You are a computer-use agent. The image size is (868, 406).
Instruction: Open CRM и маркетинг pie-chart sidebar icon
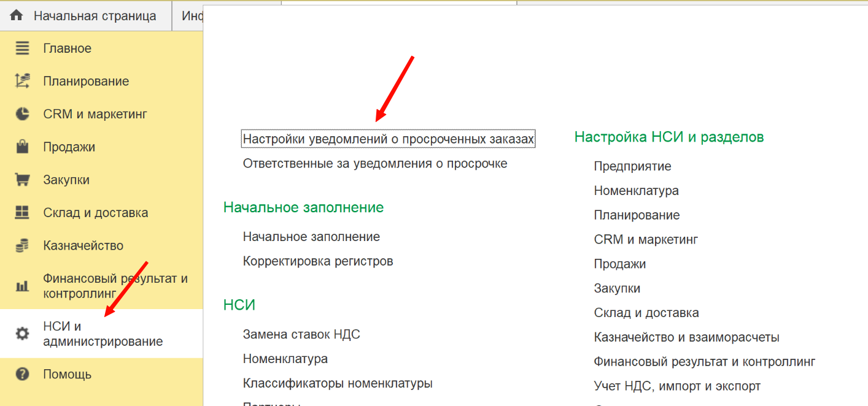pyautogui.click(x=22, y=114)
